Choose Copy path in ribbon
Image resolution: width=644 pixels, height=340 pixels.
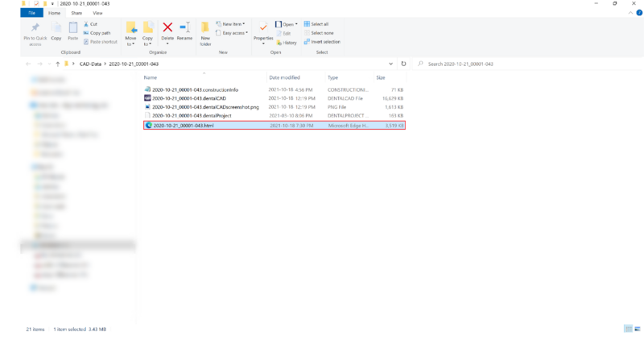(x=97, y=33)
